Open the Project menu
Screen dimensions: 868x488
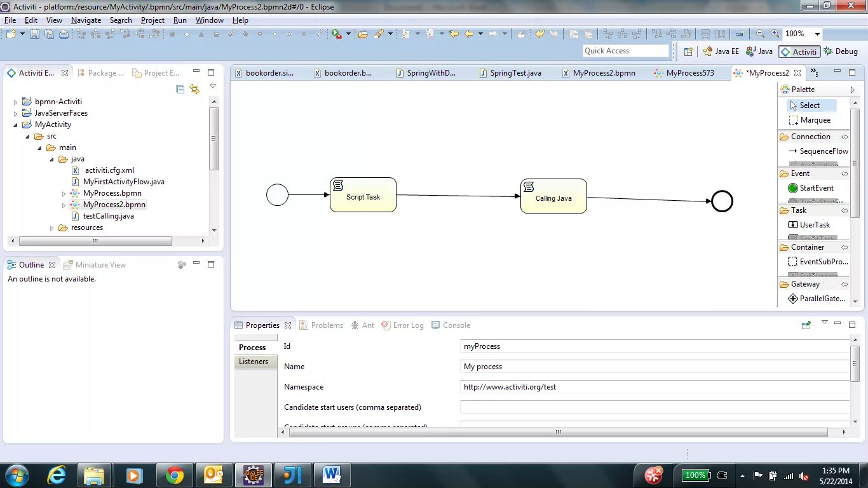click(153, 20)
